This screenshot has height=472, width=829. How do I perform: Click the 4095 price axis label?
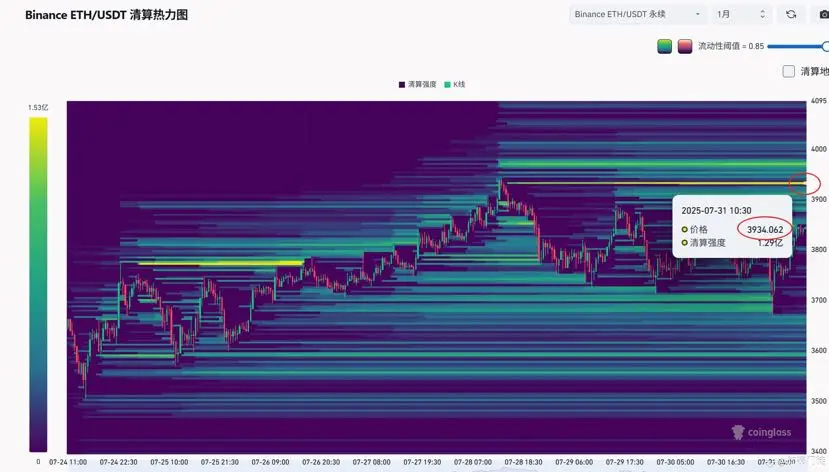[818, 100]
